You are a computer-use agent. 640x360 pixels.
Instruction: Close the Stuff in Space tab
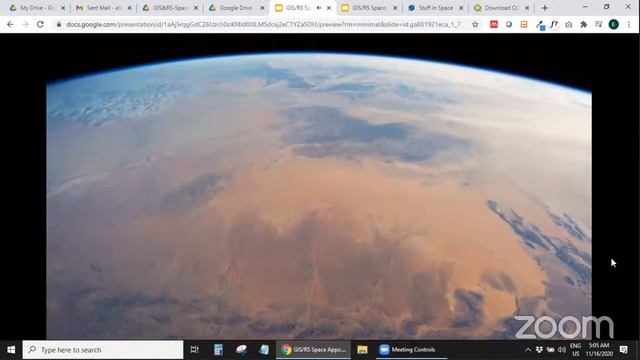461,8
